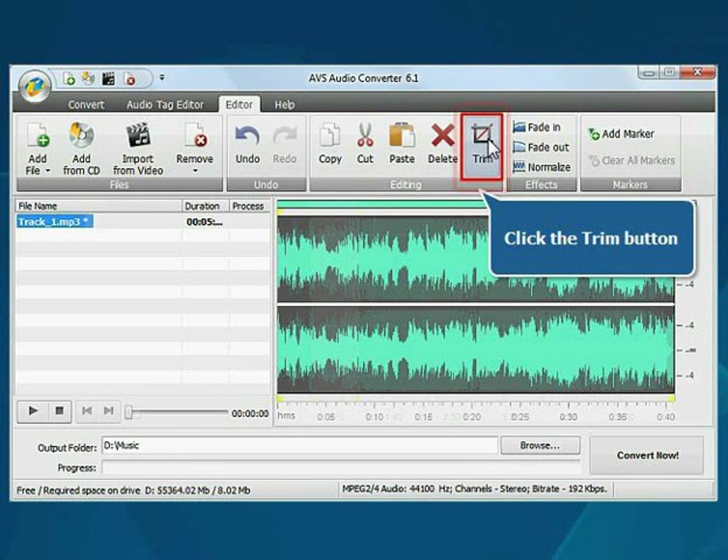This screenshot has height=560, width=728.
Task: Apply the Normalize effect
Action: pyautogui.click(x=541, y=167)
